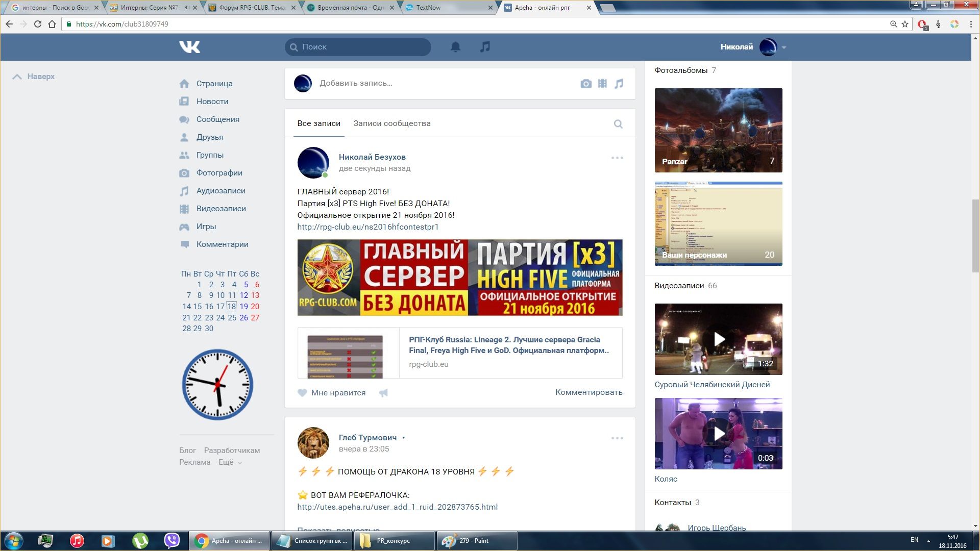
Task: Attach a video via film icon
Action: pos(602,84)
